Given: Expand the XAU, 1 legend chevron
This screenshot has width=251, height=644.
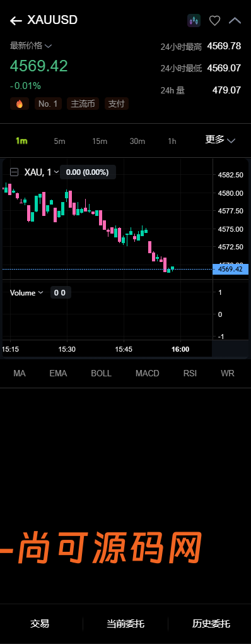Looking at the screenshot, I should (56, 172).
